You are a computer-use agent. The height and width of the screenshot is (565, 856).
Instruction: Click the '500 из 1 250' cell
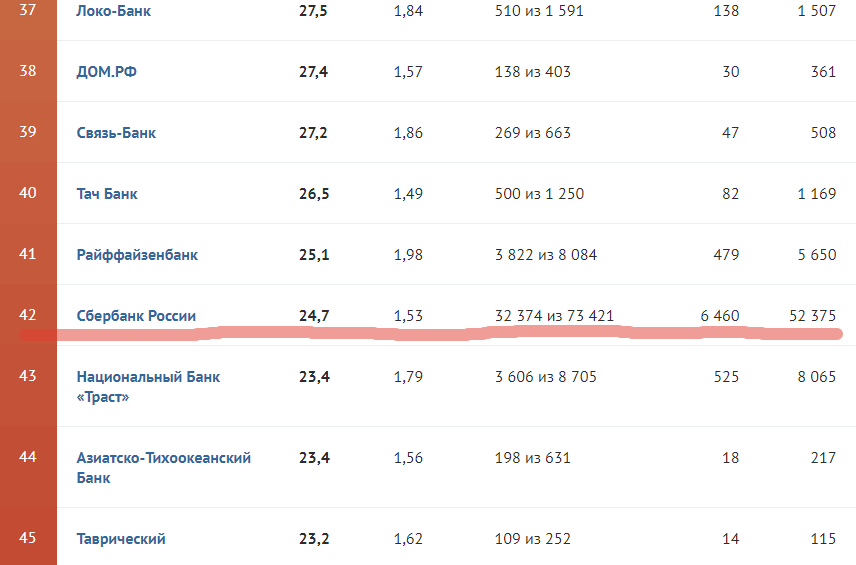coord(539,194)
